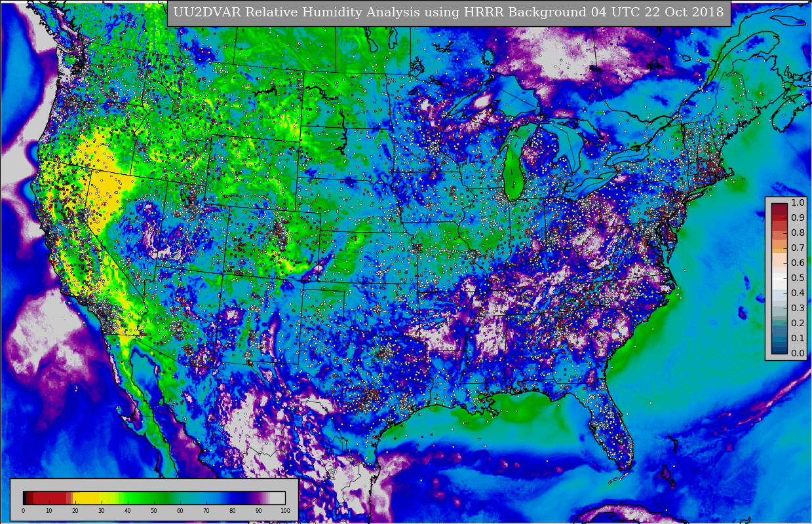Click the 0.5 label on the right colorbar

[x=798, y=278]
